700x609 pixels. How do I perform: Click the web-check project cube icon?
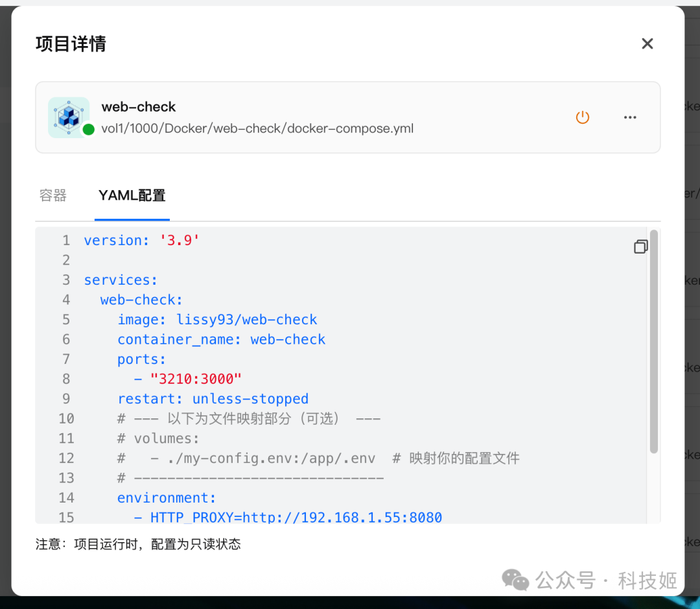[x=68, y=117]
